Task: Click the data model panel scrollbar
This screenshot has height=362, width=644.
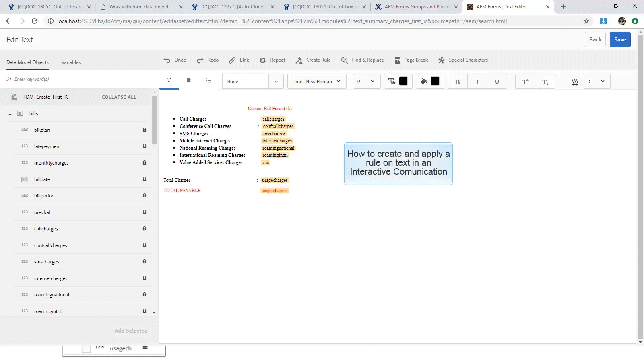Action: click(154, 121)
